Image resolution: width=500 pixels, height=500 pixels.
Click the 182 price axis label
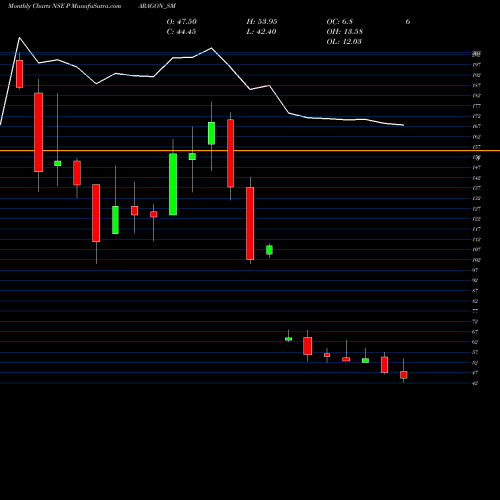[477, 96]
